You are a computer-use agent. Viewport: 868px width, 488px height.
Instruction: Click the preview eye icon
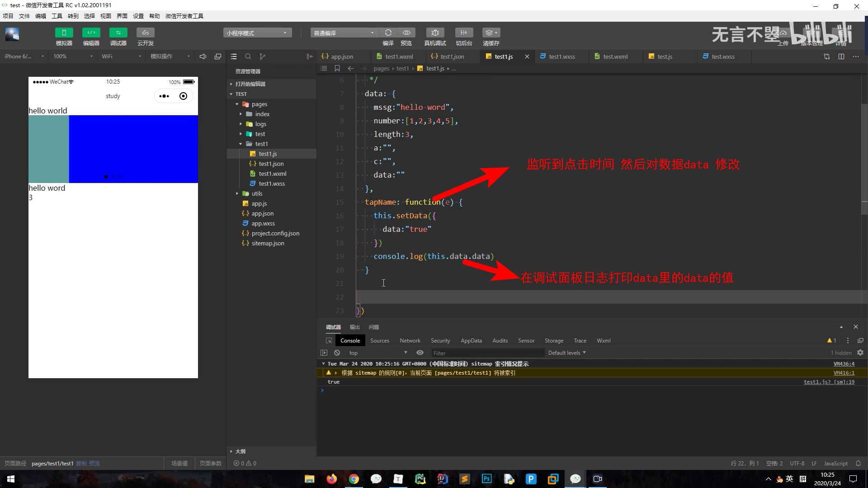(x=406, y=33)
